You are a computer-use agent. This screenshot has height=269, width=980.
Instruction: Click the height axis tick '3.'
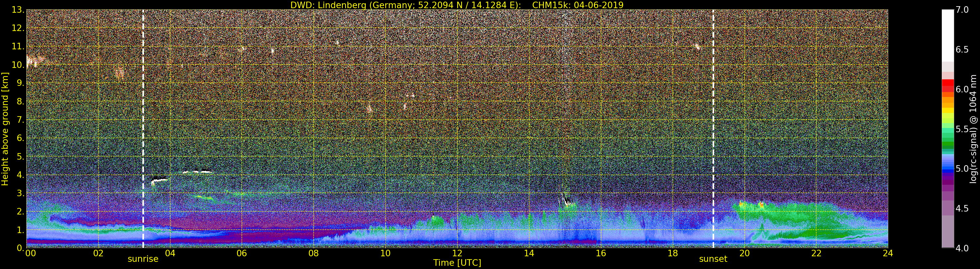click(x=20, y=193)
